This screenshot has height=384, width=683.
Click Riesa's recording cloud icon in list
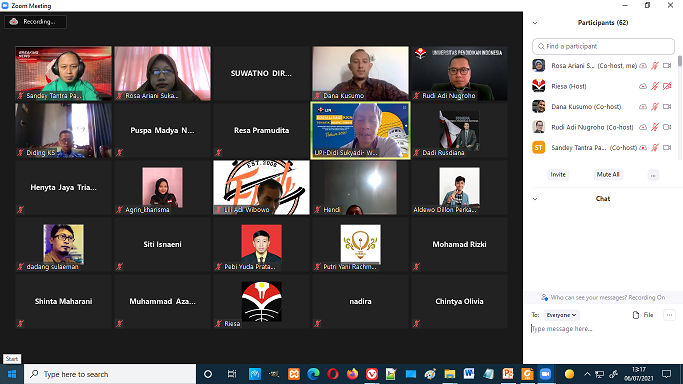[x=642, y=86]
